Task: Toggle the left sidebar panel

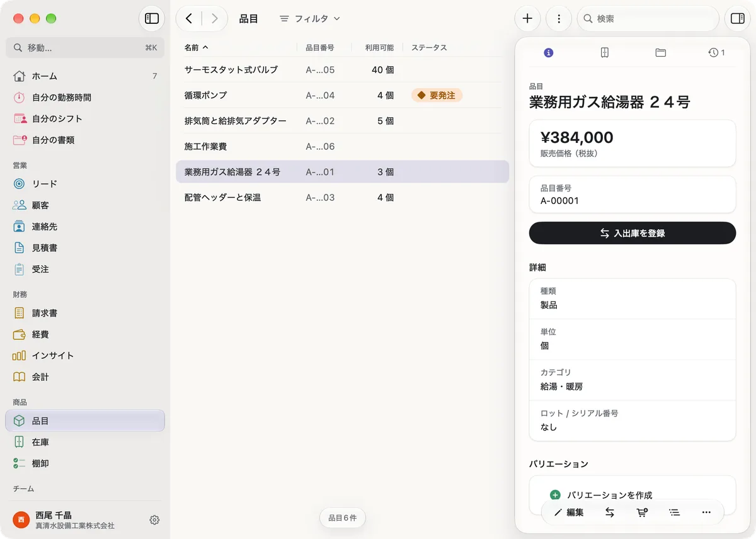Action: (152, 19)
